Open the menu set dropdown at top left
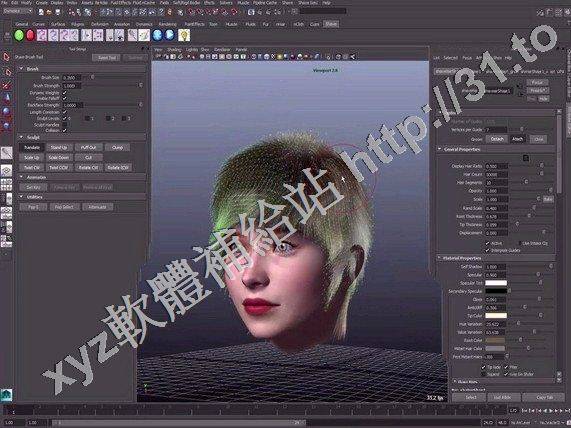 pos(17,11)
